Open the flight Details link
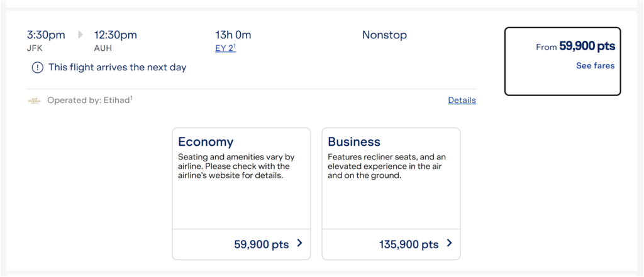Screen dimensions: 644x277 coord(462,100)
